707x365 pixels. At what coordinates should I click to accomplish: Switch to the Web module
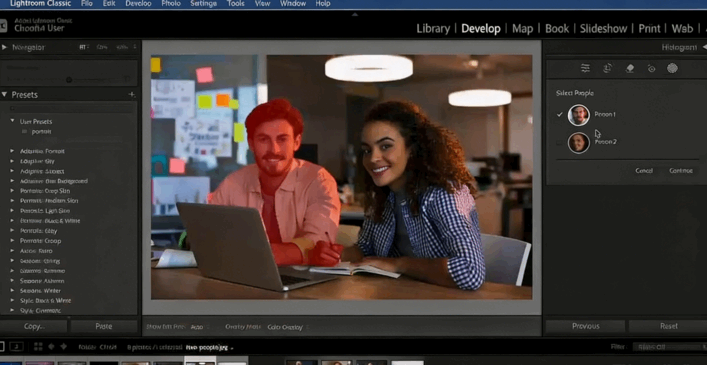(682, 28)
